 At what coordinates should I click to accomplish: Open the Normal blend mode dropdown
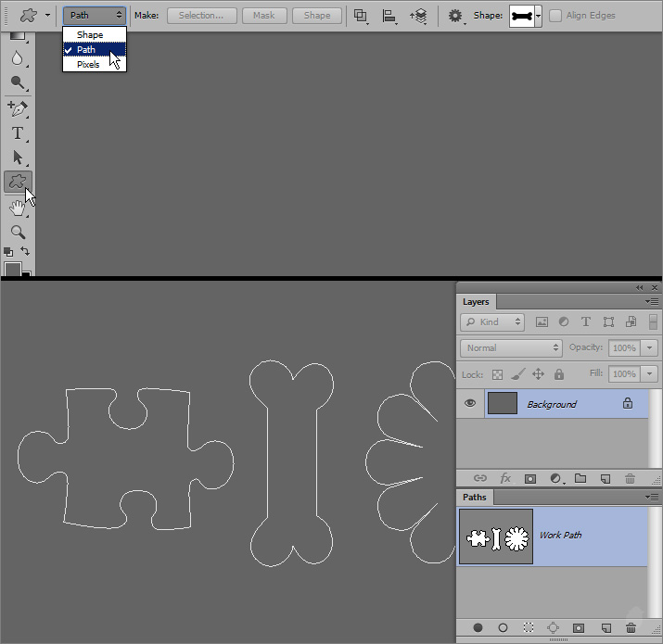pyautogui.click(x=512, y=347)
